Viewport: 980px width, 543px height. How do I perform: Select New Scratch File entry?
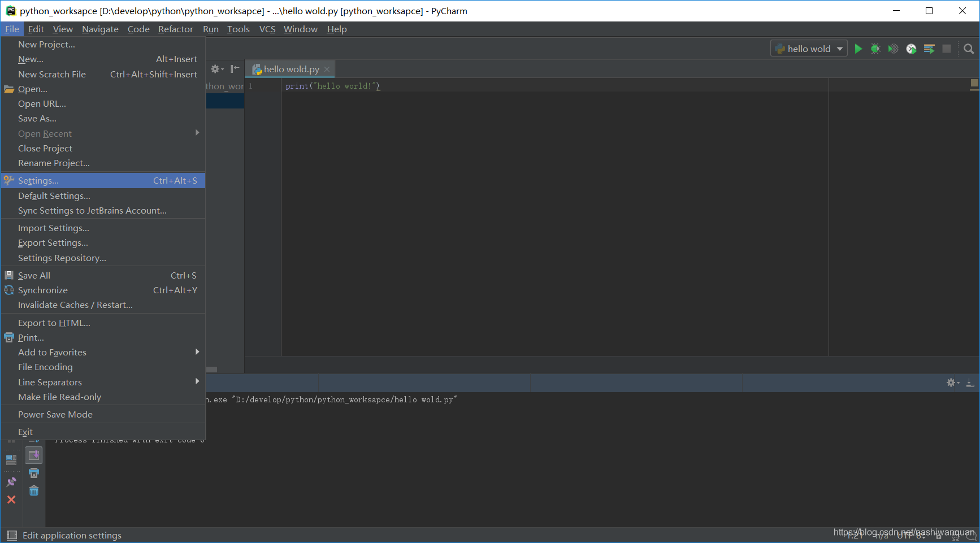103,74
